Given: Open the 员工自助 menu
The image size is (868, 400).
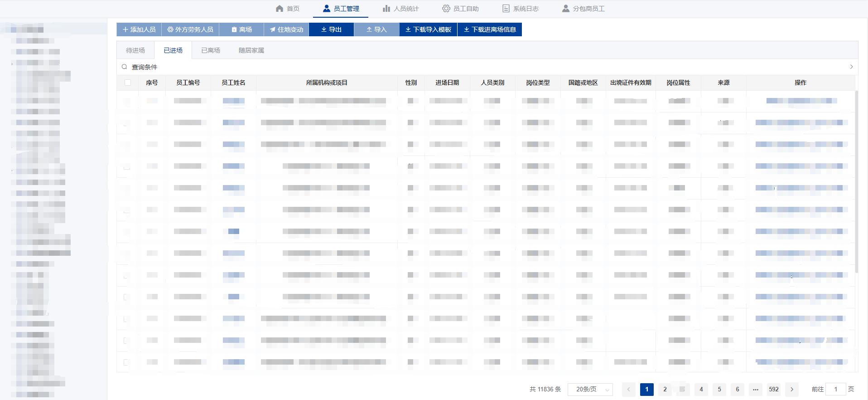Looking at the screenshot, I should click(x=461, y=9).
